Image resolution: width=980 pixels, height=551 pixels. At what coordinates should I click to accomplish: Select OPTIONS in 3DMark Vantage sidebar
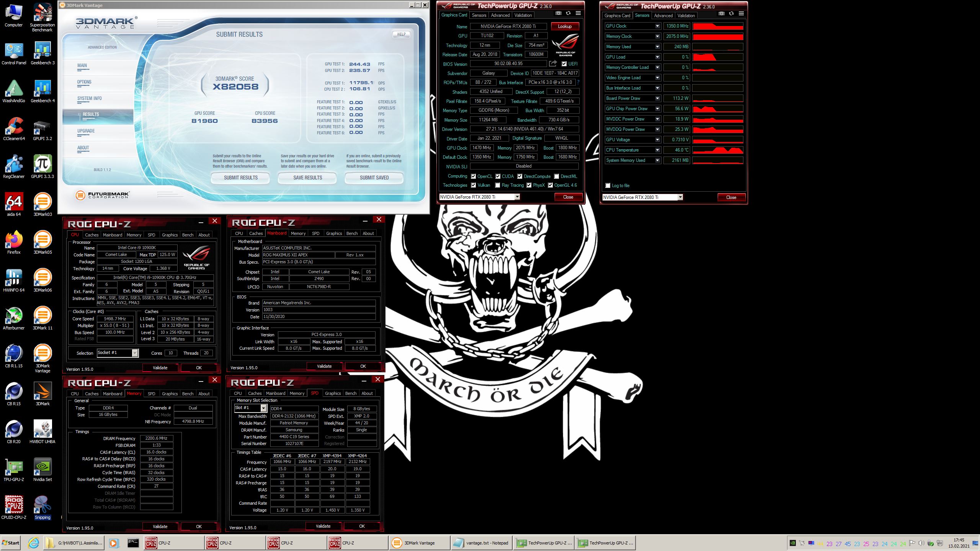click(x=84, y=82)
